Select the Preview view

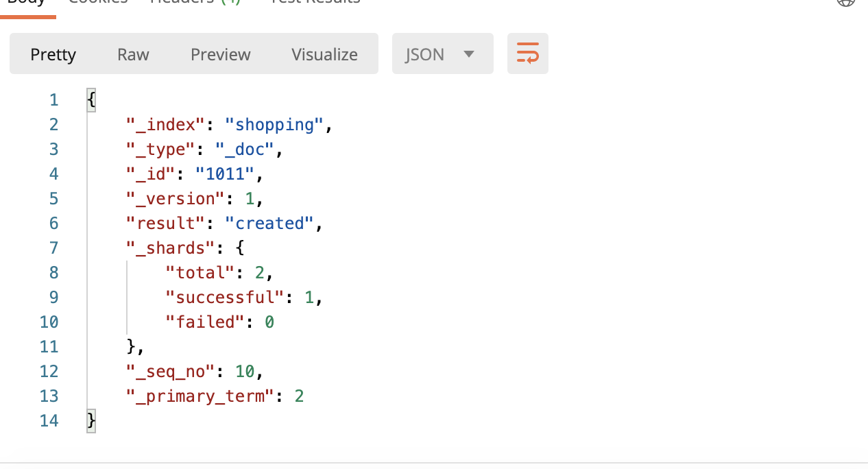tap(221, 54)
